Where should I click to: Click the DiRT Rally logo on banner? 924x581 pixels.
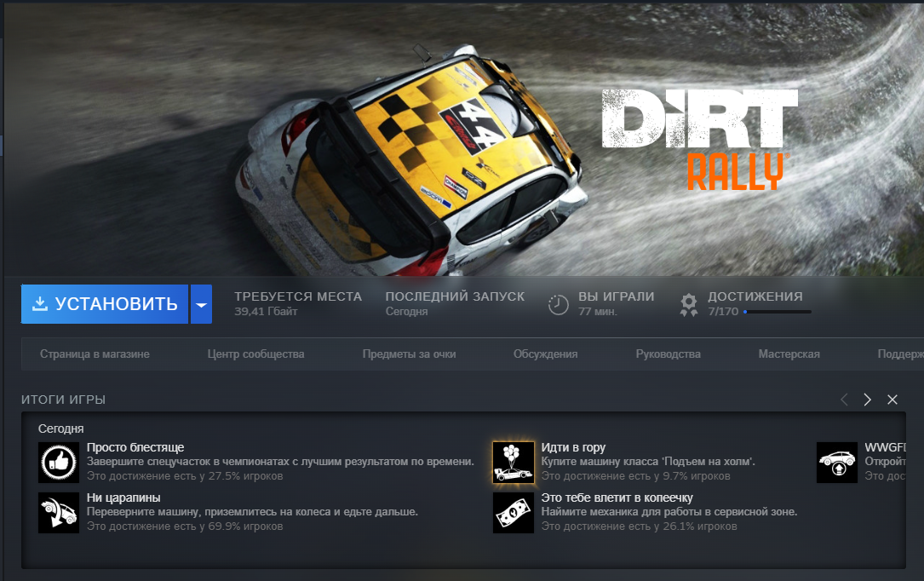tap(699, 140)
